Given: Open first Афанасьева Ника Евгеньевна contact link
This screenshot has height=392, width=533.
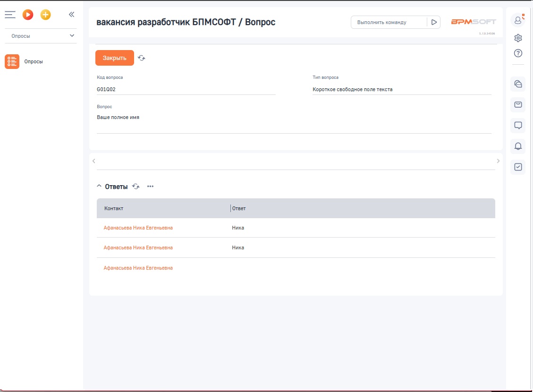Looking at the screenshot, I should coord(138,228).
